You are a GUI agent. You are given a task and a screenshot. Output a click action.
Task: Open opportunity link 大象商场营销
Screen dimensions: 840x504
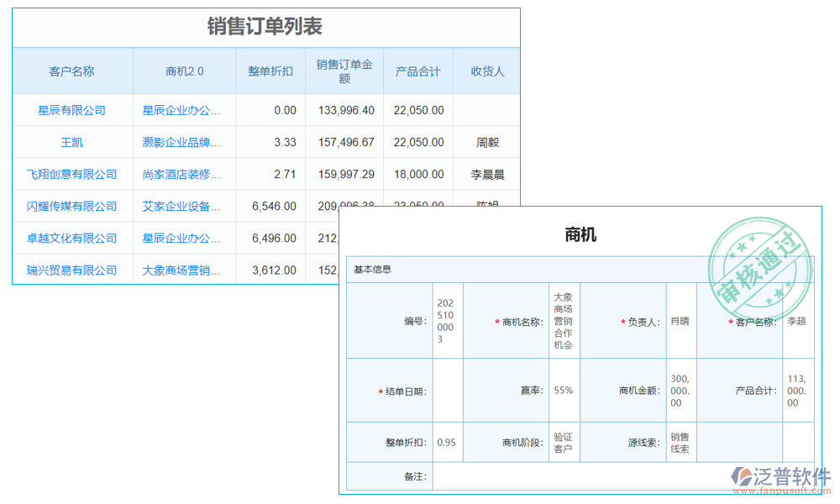[x=183, y=270]
